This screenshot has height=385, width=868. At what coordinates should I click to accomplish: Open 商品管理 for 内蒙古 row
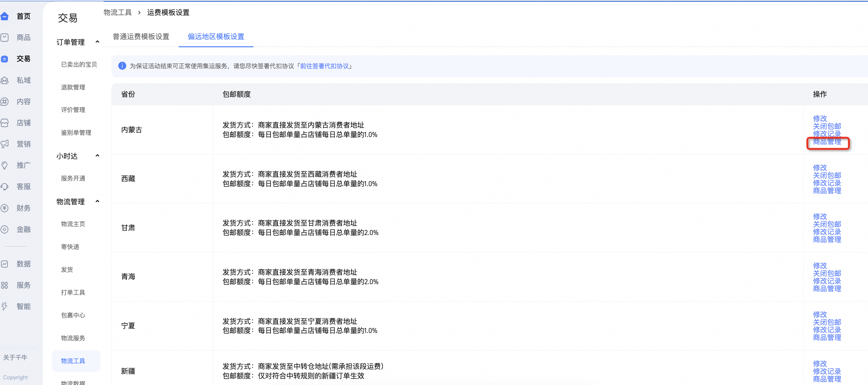pyautogui.click(x=827, y=142)
